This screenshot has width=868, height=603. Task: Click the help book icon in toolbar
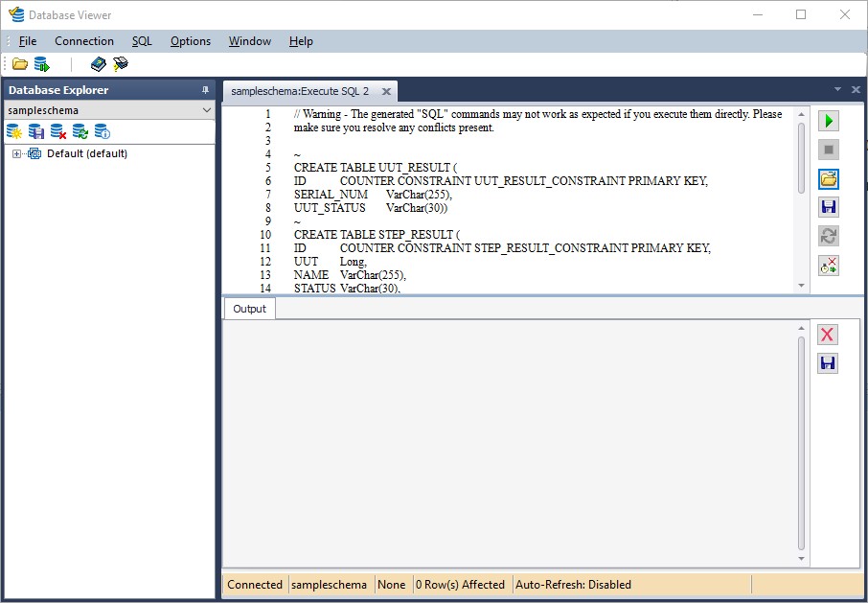[x=98, y=64]
